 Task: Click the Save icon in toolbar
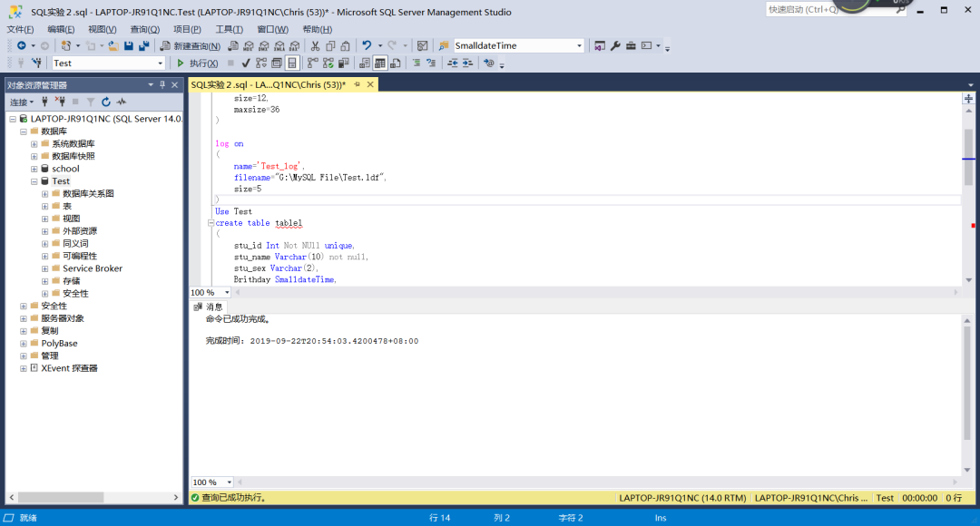(129, 45)
